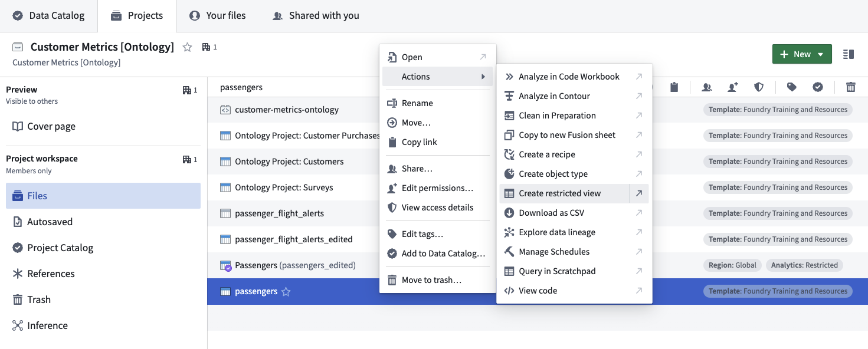Open Autosaved in the project workspace sidebar
Viewport: 868px width, 349px height.
click(103, 222)
